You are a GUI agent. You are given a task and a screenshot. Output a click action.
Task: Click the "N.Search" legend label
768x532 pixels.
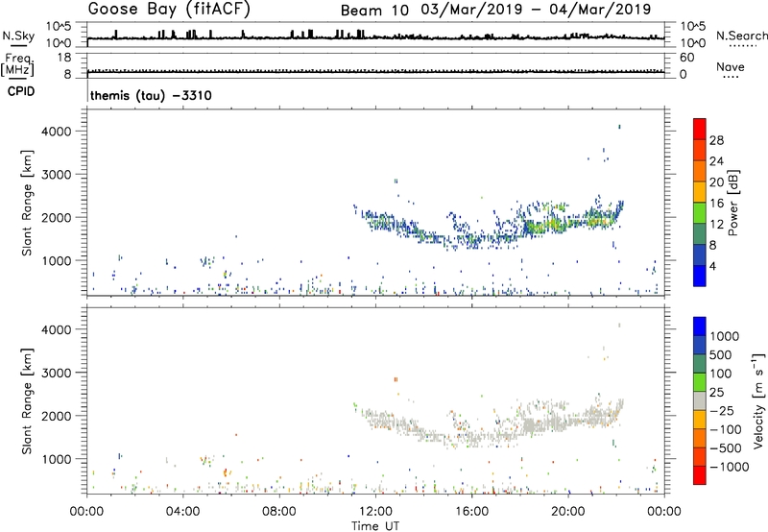coord(741,36)
